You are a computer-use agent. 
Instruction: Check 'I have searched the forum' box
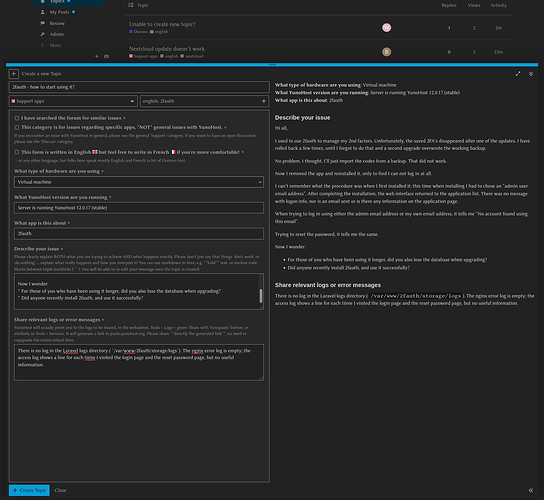[17, 118]
